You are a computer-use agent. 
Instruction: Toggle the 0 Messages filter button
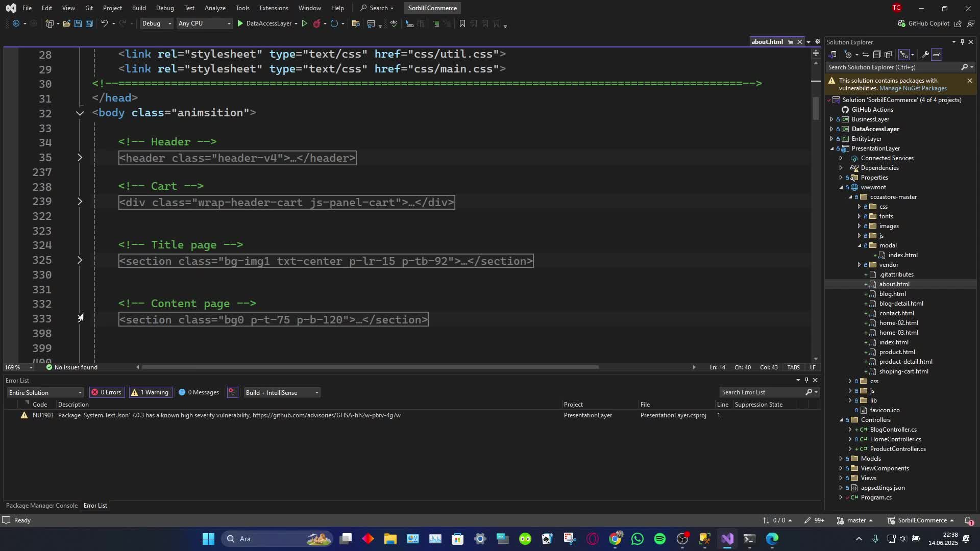point(199,392)
